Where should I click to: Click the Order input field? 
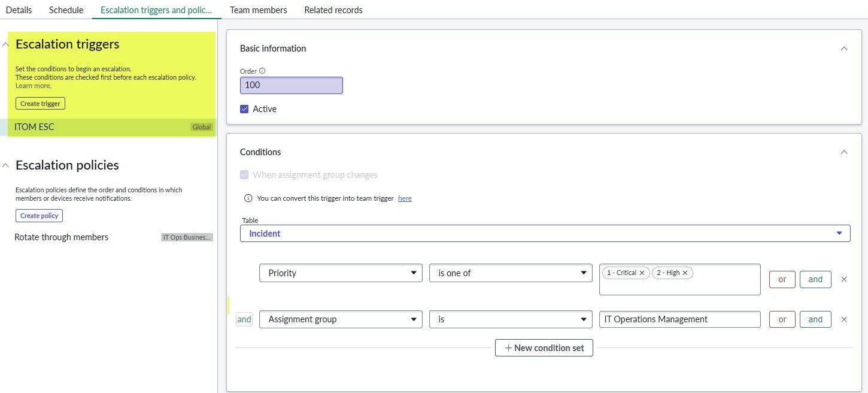[291, 85]
